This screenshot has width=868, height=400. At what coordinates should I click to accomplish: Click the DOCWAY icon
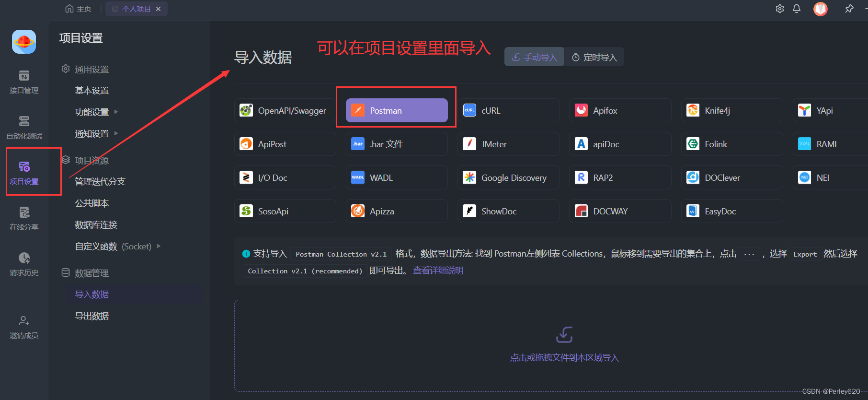pos(581,211)
